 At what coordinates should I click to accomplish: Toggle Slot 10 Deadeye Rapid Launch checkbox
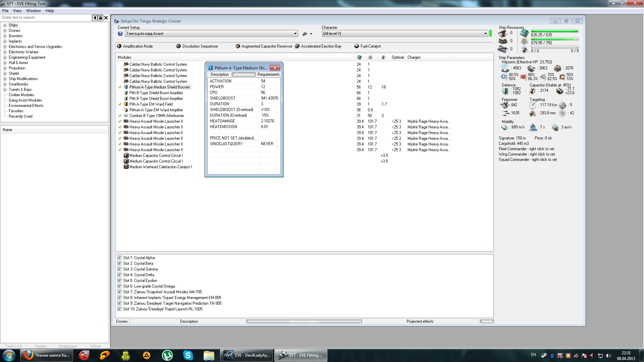pyautogui.click(x=119, y=309)
